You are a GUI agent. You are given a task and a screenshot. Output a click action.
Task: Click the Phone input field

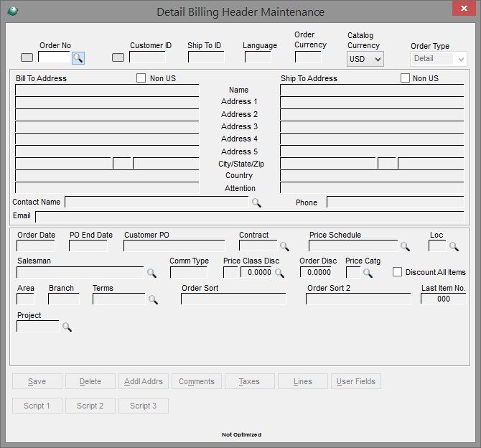tap(395, 202)
